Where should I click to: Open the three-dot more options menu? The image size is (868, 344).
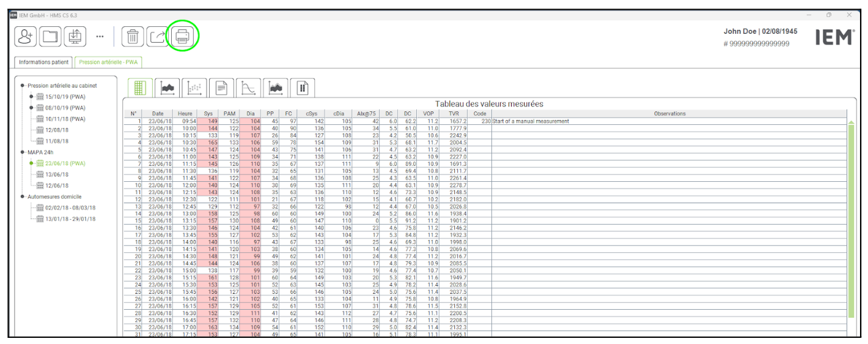coord(100,37)
